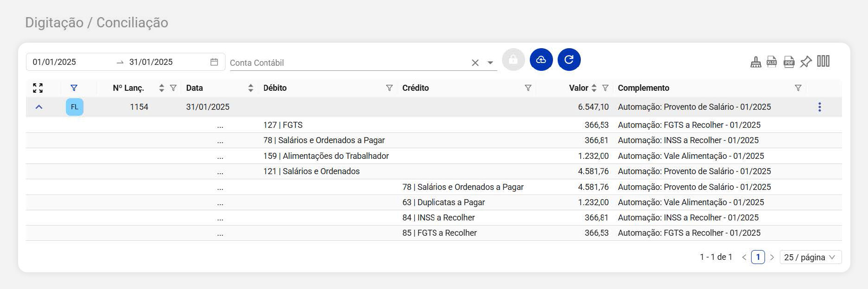
Task: Open three-dot menu for entry 1154
Action: 819,107
